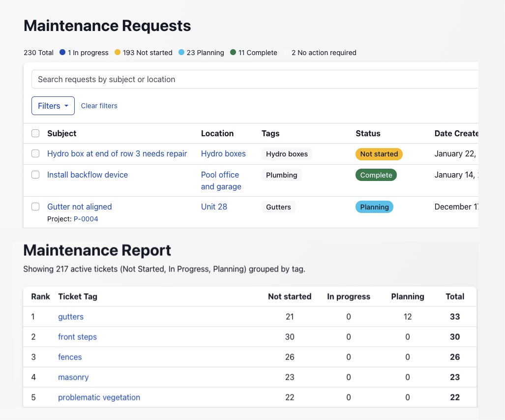Open project P-0004

(x=86, y=218)
